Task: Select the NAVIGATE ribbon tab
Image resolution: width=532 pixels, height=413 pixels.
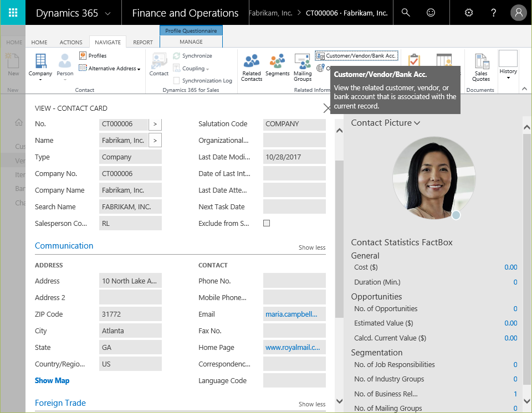Action: [108, 43]
